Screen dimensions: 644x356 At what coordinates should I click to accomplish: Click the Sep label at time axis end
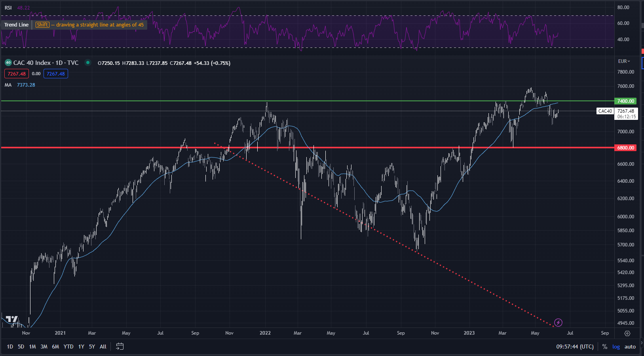pos(605,333)
